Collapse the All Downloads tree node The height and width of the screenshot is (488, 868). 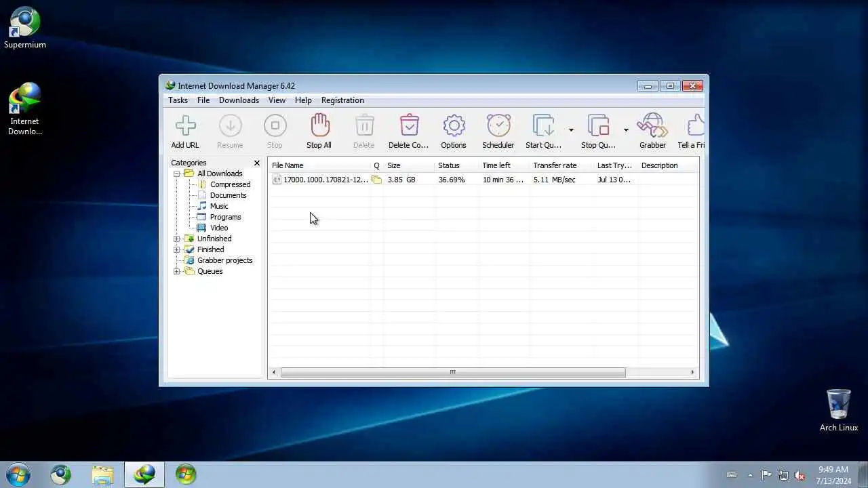(x=177, y=174)
